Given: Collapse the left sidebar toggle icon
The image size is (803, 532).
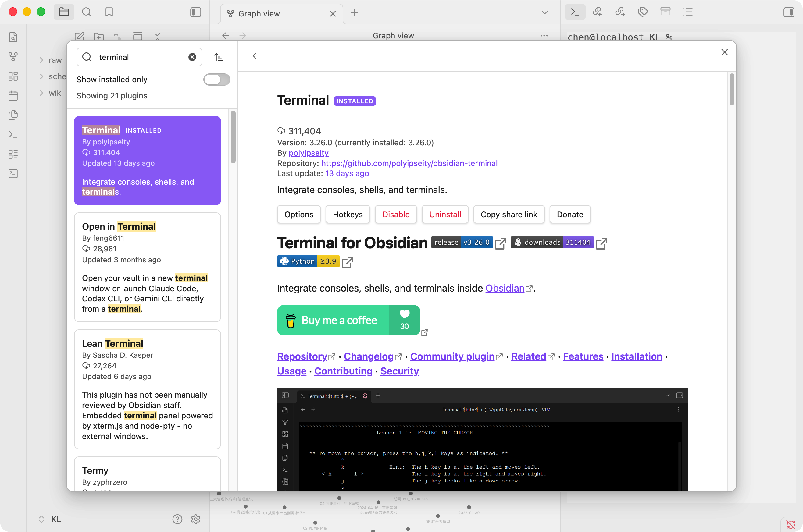Looking at the screenshot, I should pyautogui.click(x=195, y=12).
